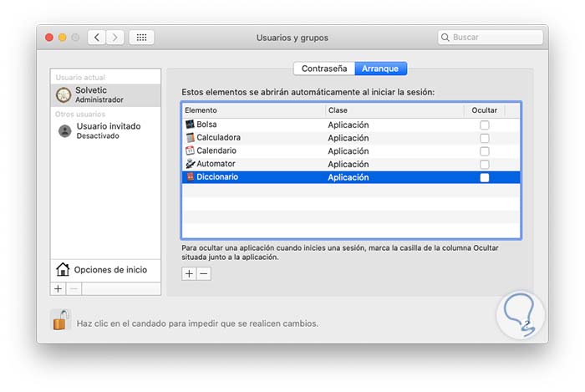Viewport: 585px width, 392px height.
Task: Remove selected login item with minus button
Action: click(x=203, y=273)
